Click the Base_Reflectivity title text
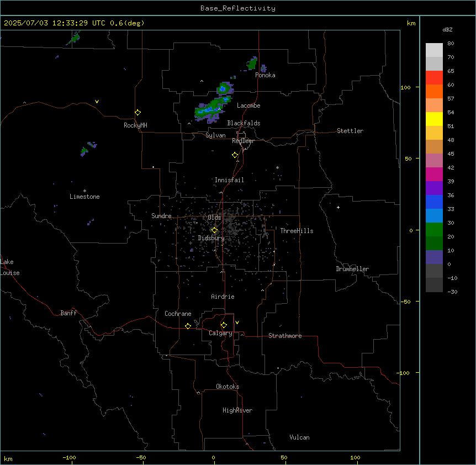The height and width of the screenshot is (465, 476). pyautogui.click(x=238, y=8)
